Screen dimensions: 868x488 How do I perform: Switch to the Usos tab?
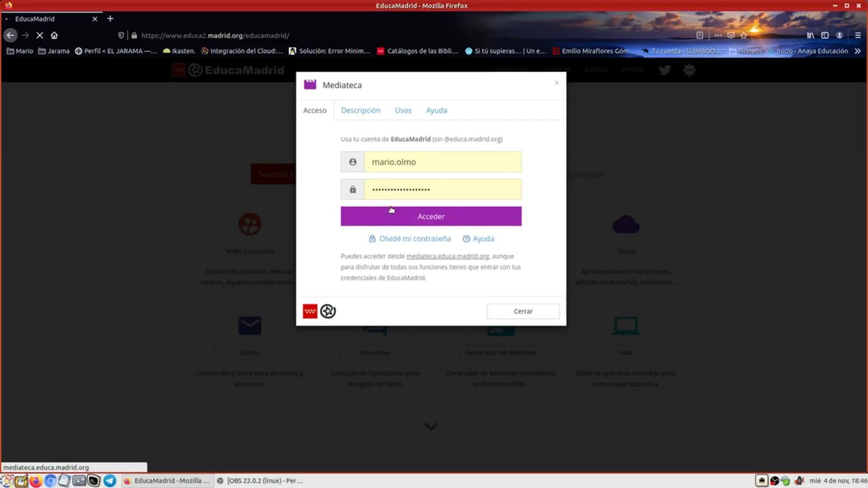pos(403,110)
